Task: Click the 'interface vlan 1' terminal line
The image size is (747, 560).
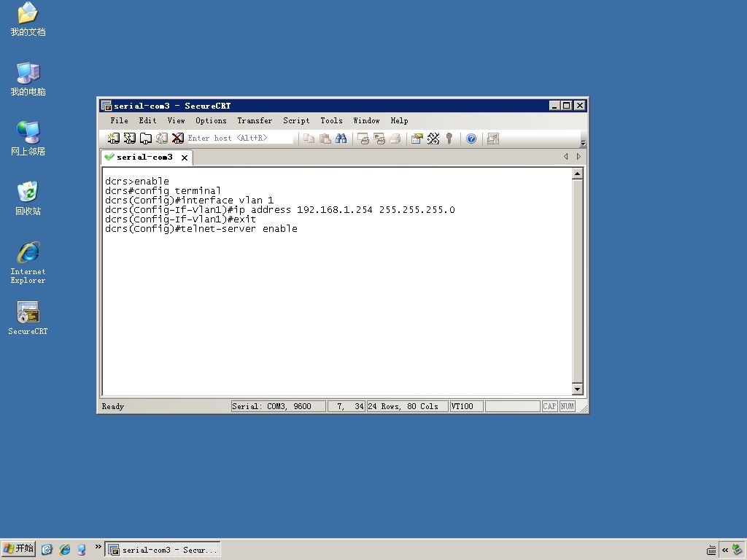Action: pos(189,201)
